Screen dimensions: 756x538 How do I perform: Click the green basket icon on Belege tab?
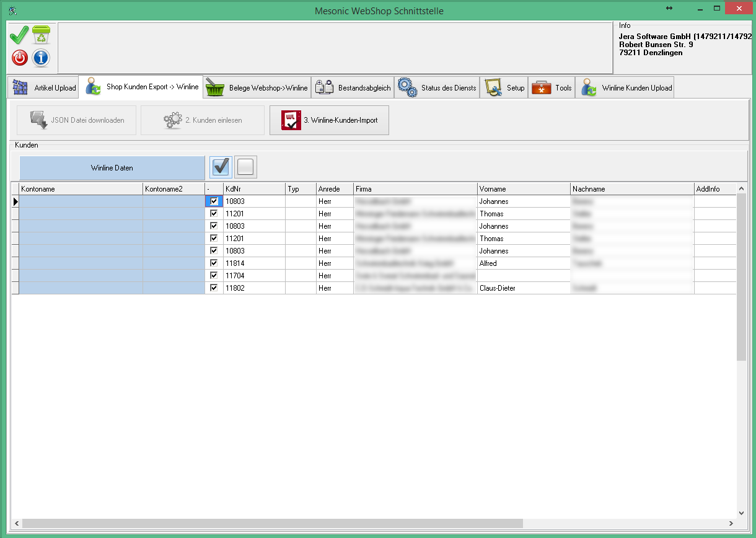point(215,87)
